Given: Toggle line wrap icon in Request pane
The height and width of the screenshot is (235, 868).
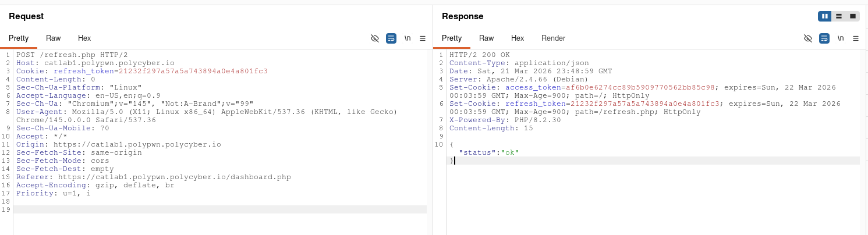Looking at the screenshot, I should [x=391, y=38].
